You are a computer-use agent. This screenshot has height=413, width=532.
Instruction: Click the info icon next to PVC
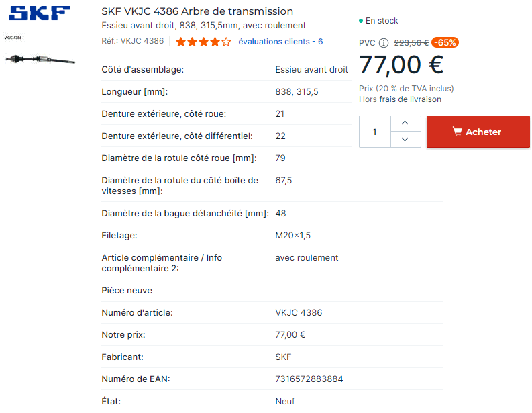(x=384, y=43)
